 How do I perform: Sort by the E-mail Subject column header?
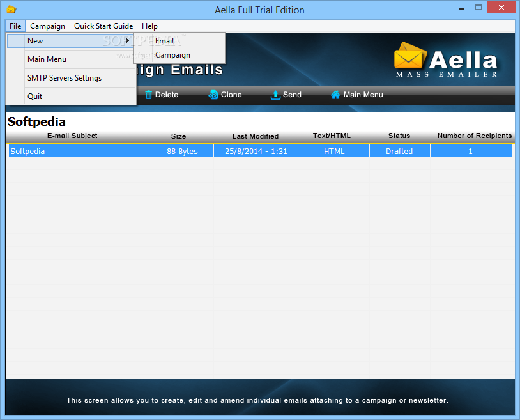72,136
